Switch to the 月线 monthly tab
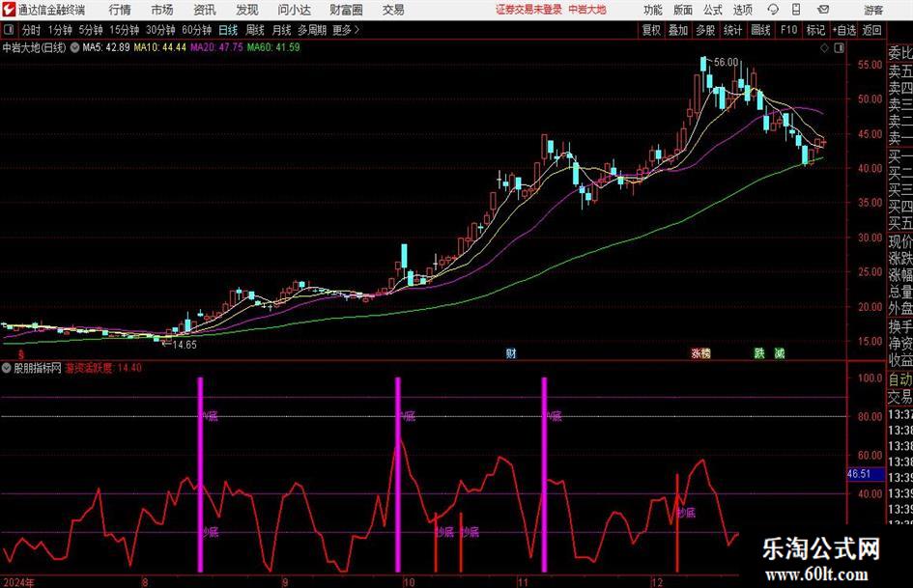The height and width of the screenshot is (588, 913). (281, 30)
